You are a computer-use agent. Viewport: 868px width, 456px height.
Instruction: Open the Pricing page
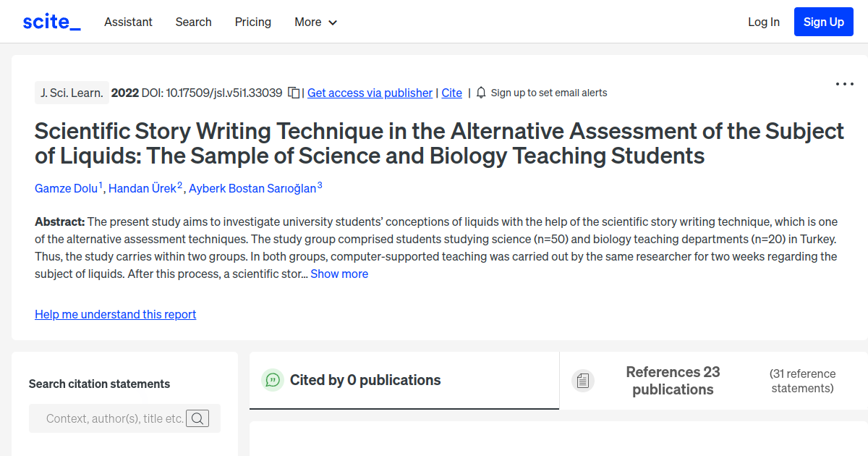tap(252, 22)
